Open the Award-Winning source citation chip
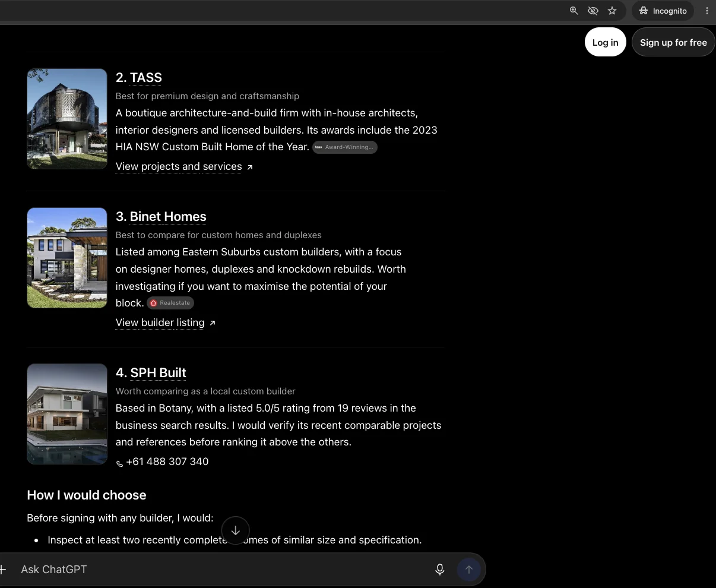The height and width of the screenshot is (588, 716). [345, 147]
